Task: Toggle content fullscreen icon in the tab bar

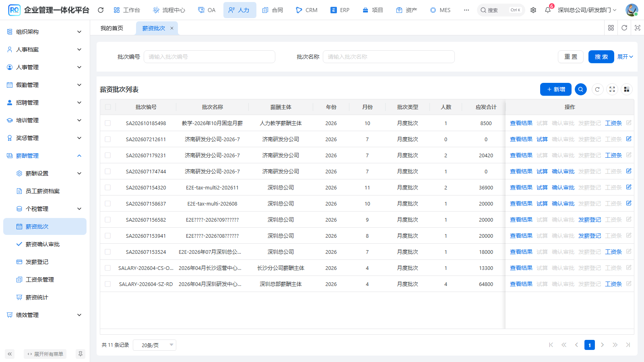Action: tap(638, 28)
